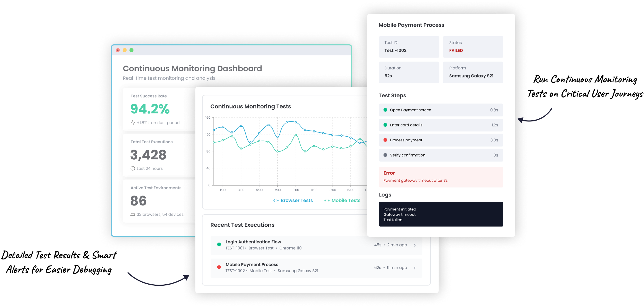644x307 pixels.
Task: Click the laptop icon beside 32 browsers
Action: click(133, 215)
